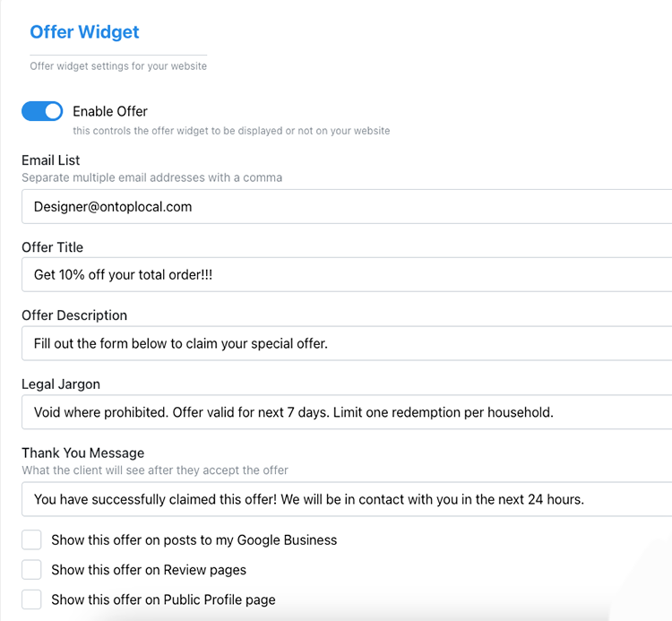672x621 pixels.
Task: Check 'Show this offer on Google Business' checkbox
Action: click(32, 539)
